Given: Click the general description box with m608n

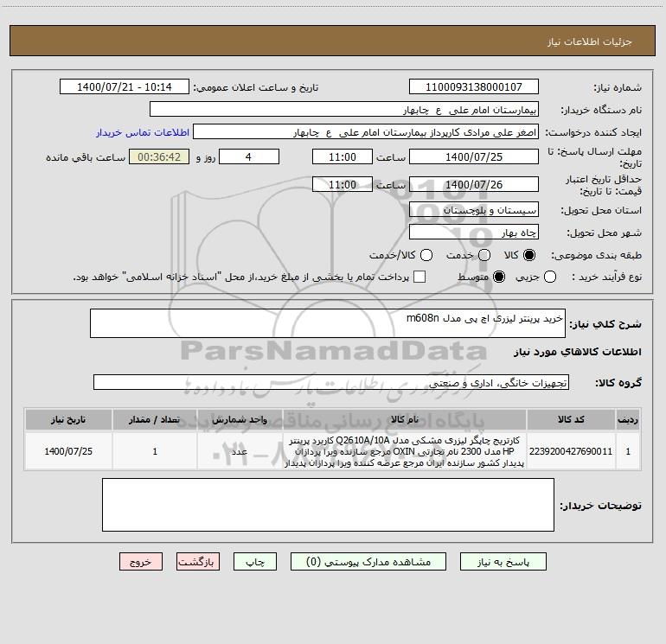Looking at the screenshot, I should click(328, 323).
